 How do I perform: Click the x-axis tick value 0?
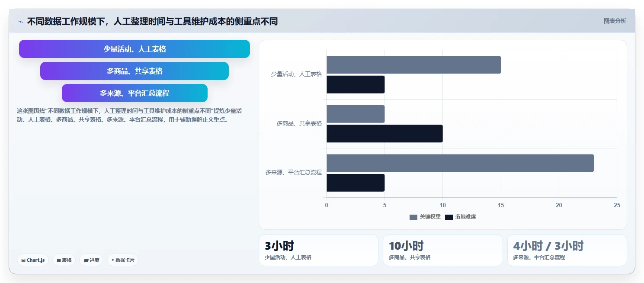327,206
